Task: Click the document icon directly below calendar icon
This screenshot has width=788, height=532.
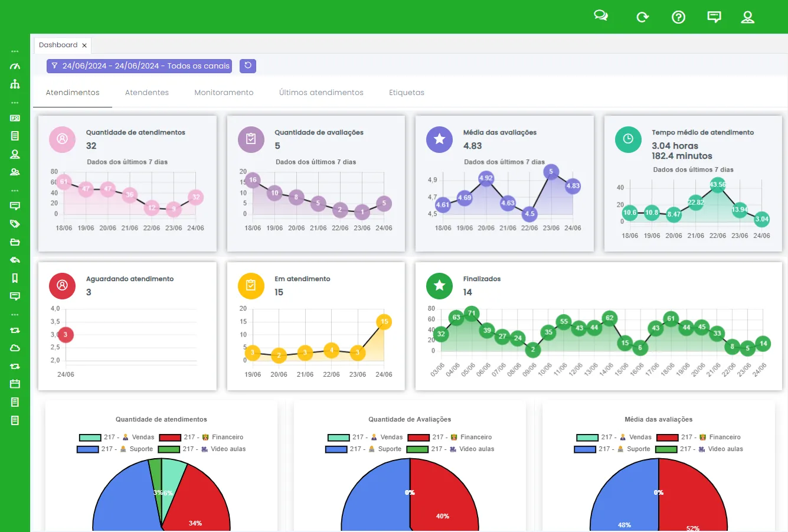Action: [15, 402]
